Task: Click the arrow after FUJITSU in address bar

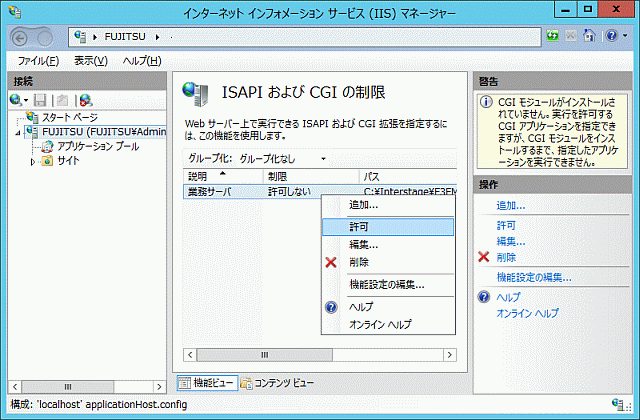Action: click(157, 37)
